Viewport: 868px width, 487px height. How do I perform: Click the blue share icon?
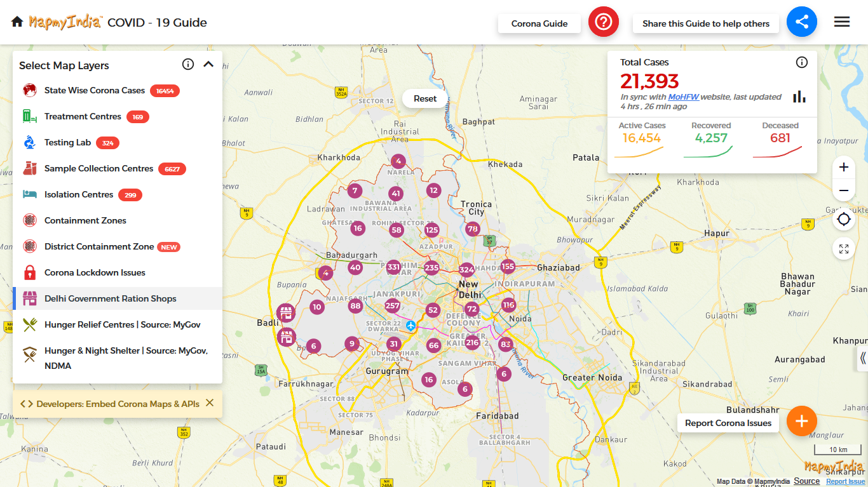pos(802,22)
